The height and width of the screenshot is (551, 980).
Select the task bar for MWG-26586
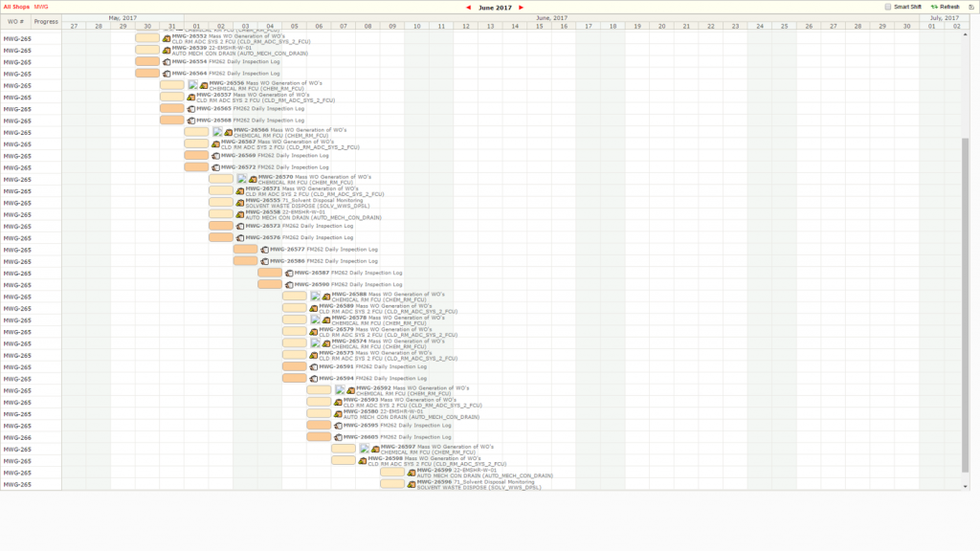pyautogui.click(x=245, y=261)
